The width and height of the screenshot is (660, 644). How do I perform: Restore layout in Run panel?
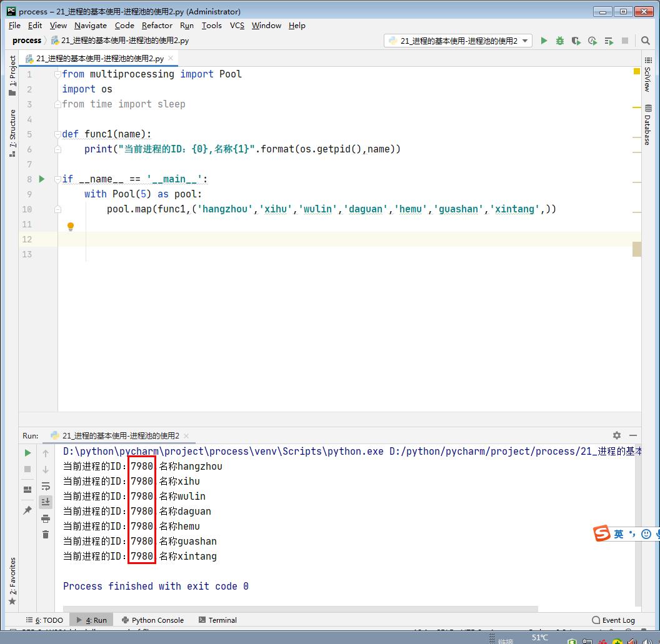tap(27, 489)
